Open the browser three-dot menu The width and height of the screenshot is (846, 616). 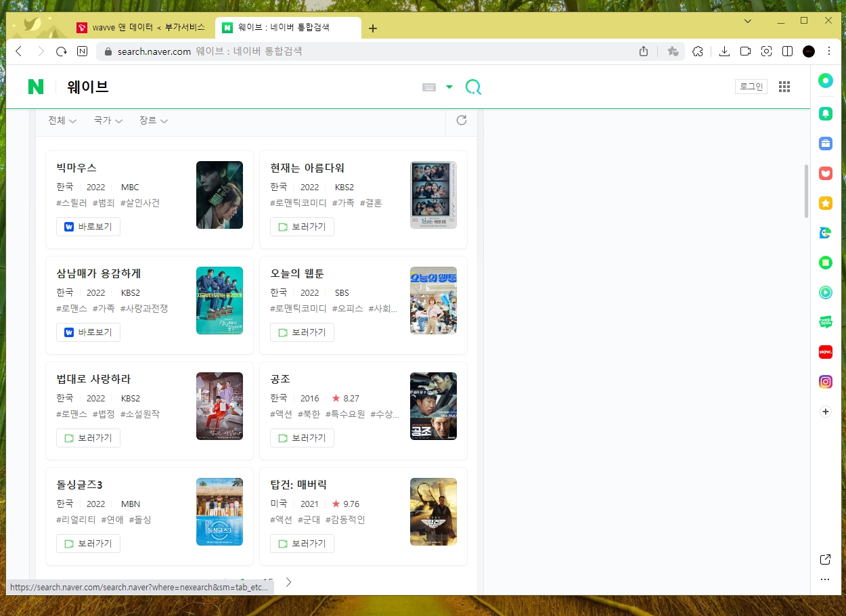click(x=829, y=51)
